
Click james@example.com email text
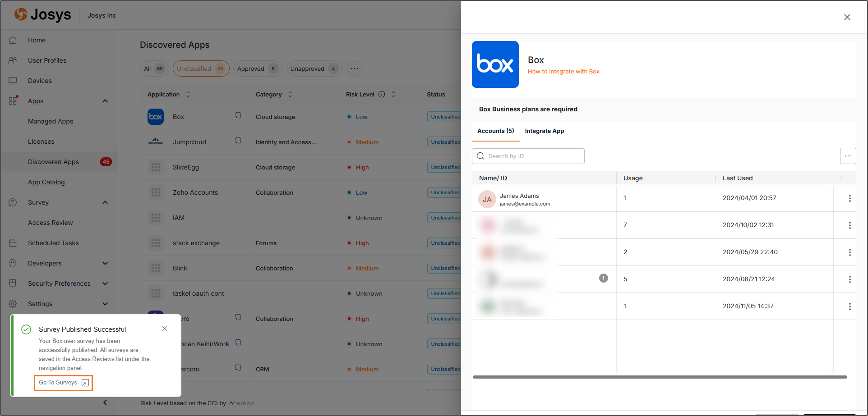(x=525, y=204)
